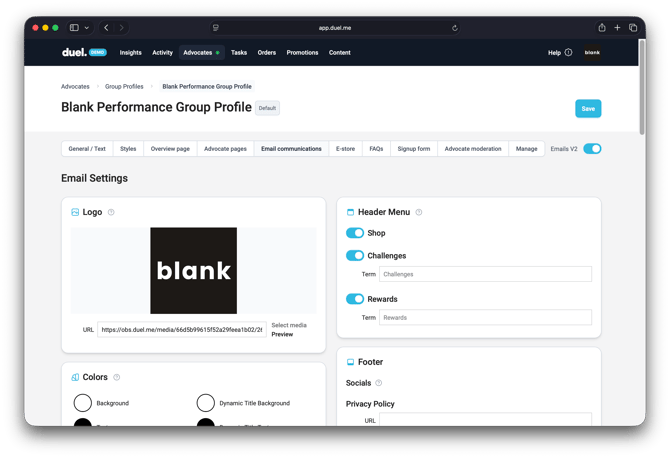Screen dimensions: 670x458
Task: Click the help icon next to Socials
Action: click(378, 383)
